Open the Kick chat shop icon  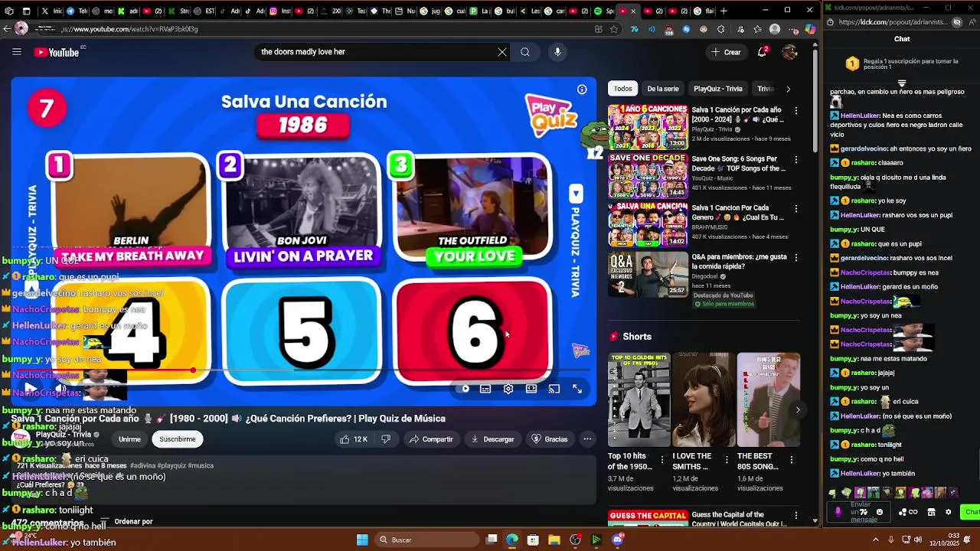tap(931, 512)
